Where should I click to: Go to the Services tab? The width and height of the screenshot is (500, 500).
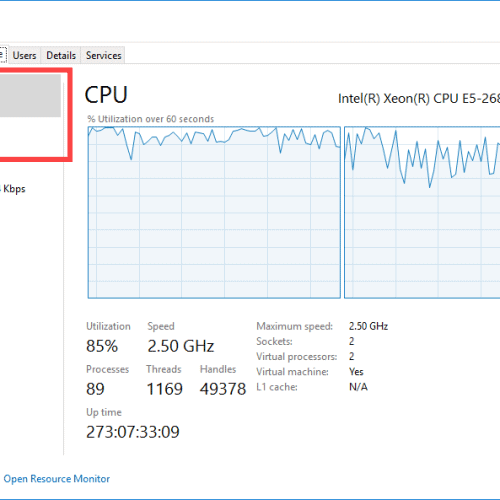coord(103,55)
